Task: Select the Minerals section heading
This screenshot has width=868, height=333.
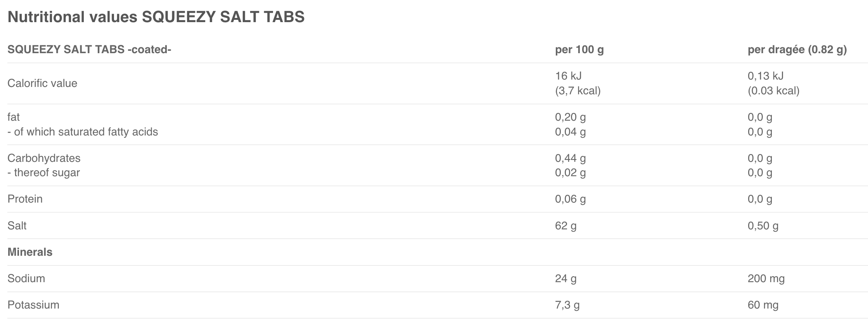Action: coord(30,252)
